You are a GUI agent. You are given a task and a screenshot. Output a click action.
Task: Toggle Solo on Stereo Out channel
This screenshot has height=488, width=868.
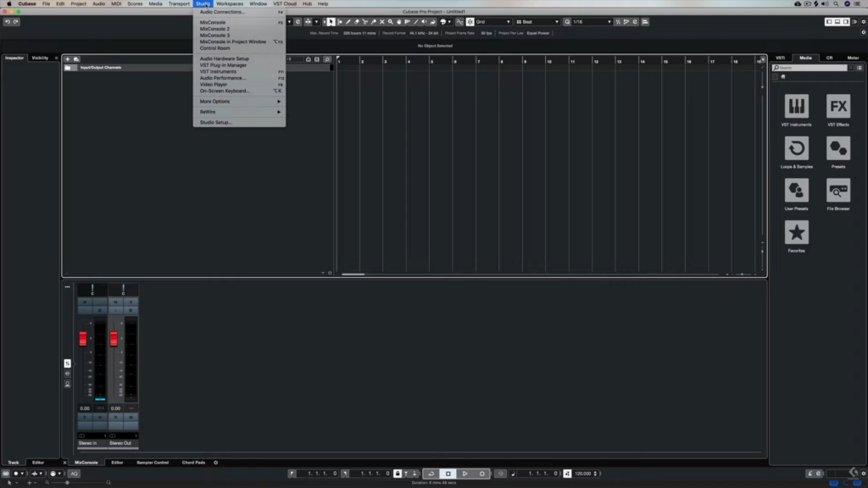tap(131, 302)
